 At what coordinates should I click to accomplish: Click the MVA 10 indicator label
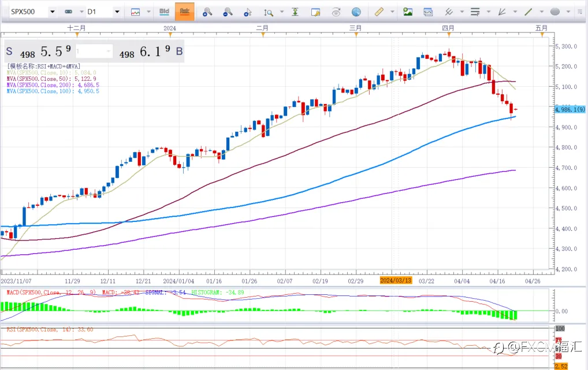pos(51,72)
